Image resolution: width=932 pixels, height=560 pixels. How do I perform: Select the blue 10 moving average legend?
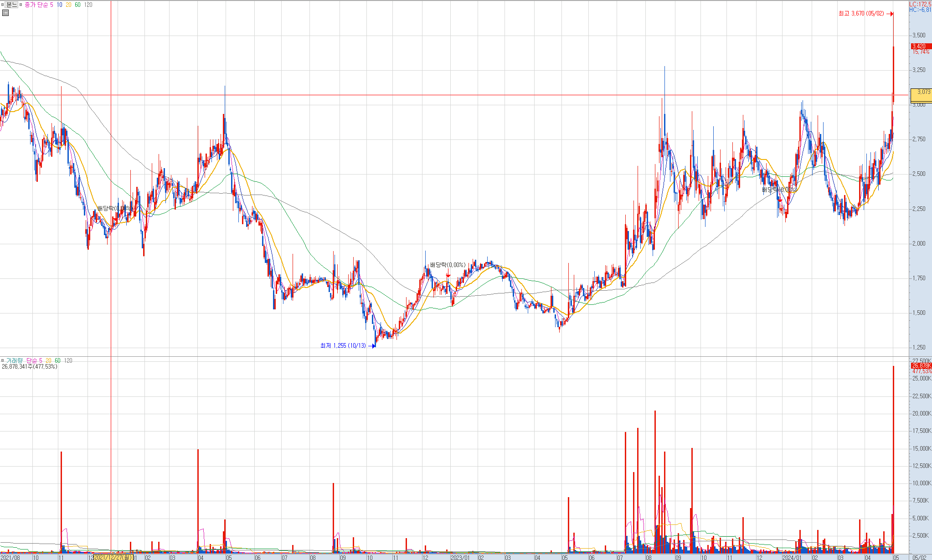[60, 5]
